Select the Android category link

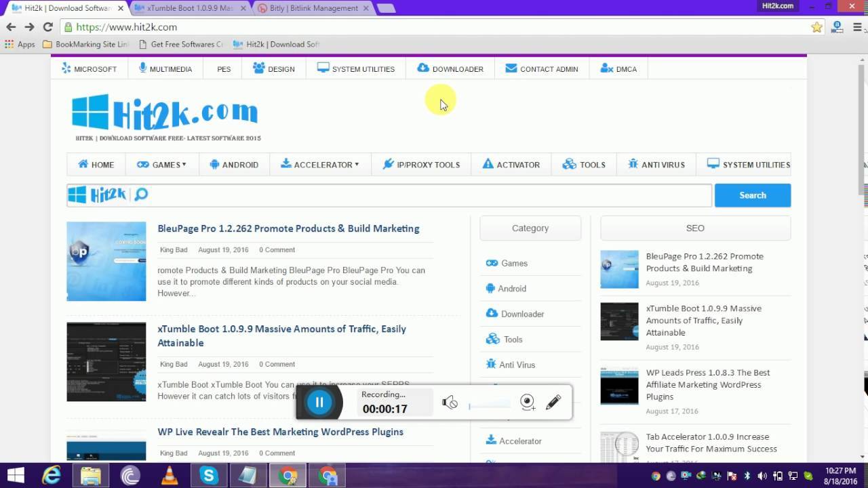pos(506,288)
